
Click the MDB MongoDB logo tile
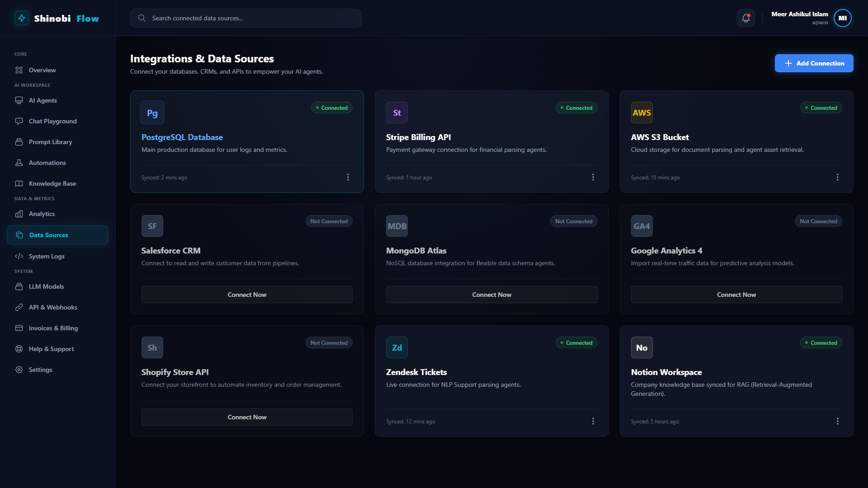(397, 226)
